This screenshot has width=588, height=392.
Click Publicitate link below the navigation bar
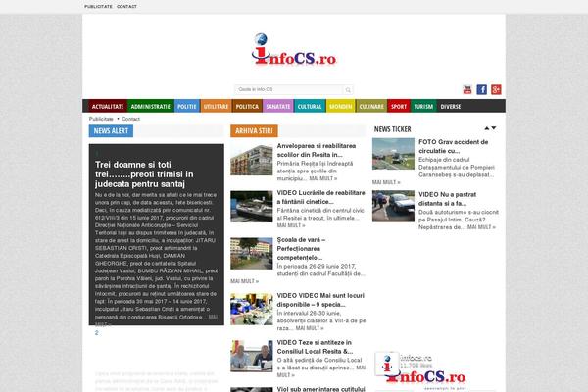(101, 119)
